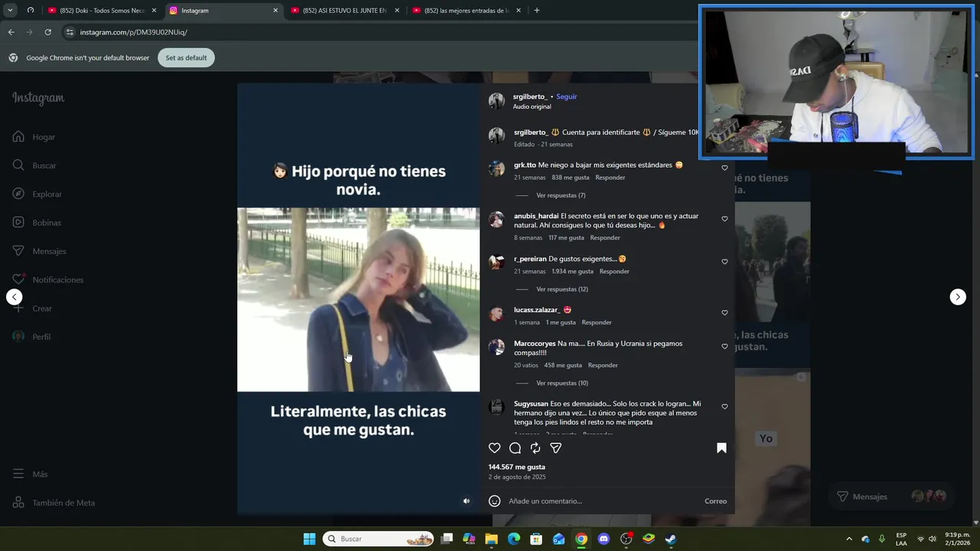The width and height of the screenshot is (980, 551).
Task: Switch to Doki - Todos Somos tab
Action: tap(102, 11)
